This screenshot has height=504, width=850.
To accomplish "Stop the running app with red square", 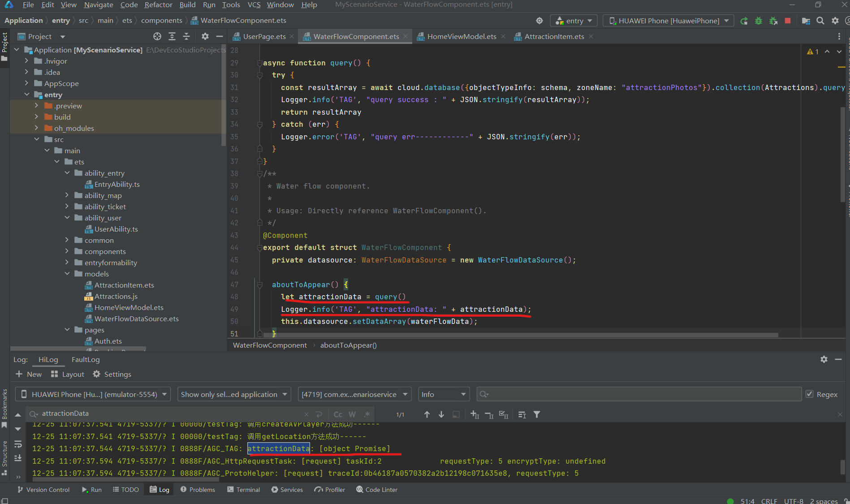I will [788, 21].
